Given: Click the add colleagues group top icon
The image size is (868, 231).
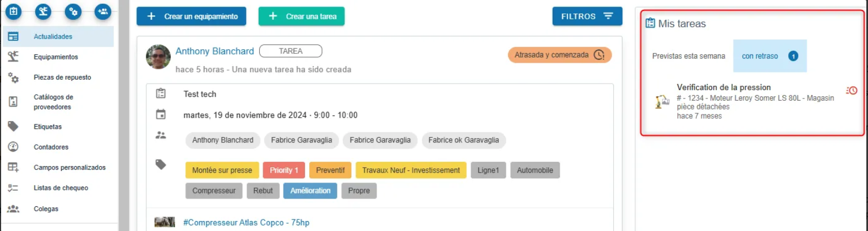Looking at the screenshot, I should (x=102, y=11).
